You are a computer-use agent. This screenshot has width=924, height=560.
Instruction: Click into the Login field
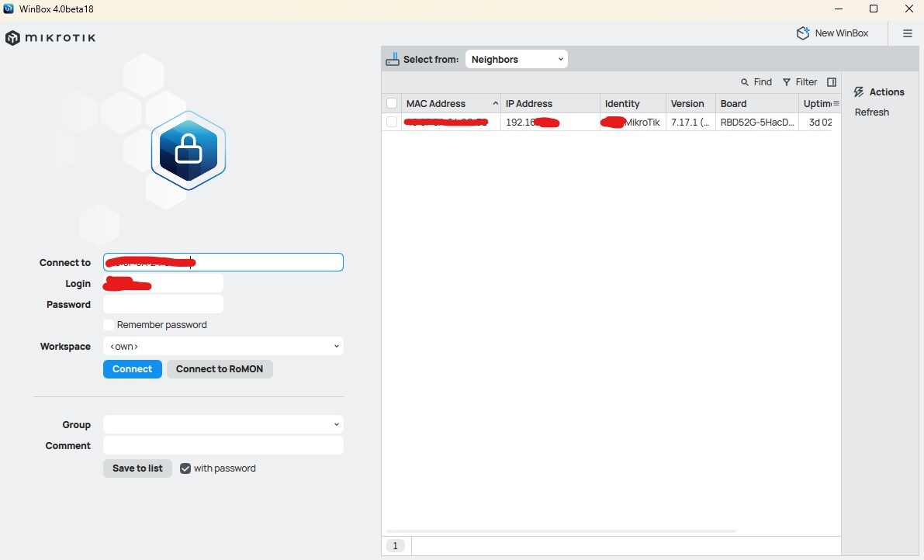click(163, 284)
